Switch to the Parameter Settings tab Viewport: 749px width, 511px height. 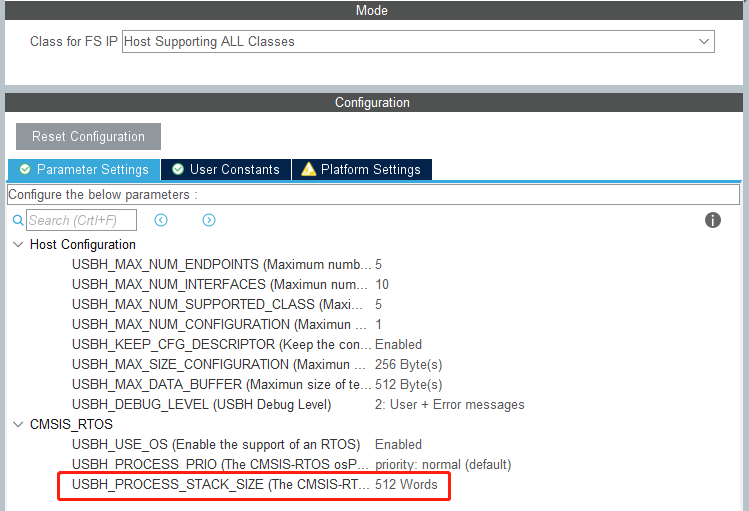[x=84, y=170]
